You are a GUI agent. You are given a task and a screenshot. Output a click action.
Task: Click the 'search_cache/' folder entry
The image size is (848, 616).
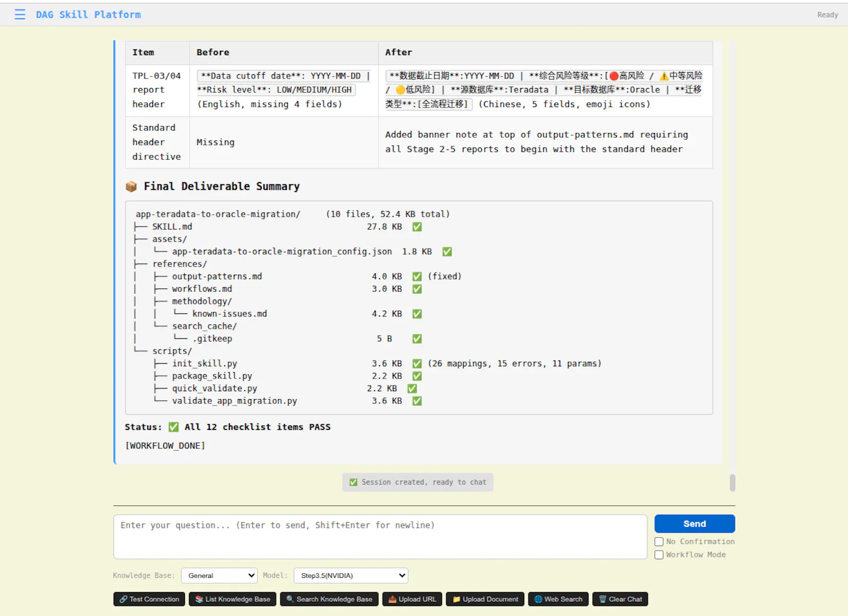(x=205, y=327)
